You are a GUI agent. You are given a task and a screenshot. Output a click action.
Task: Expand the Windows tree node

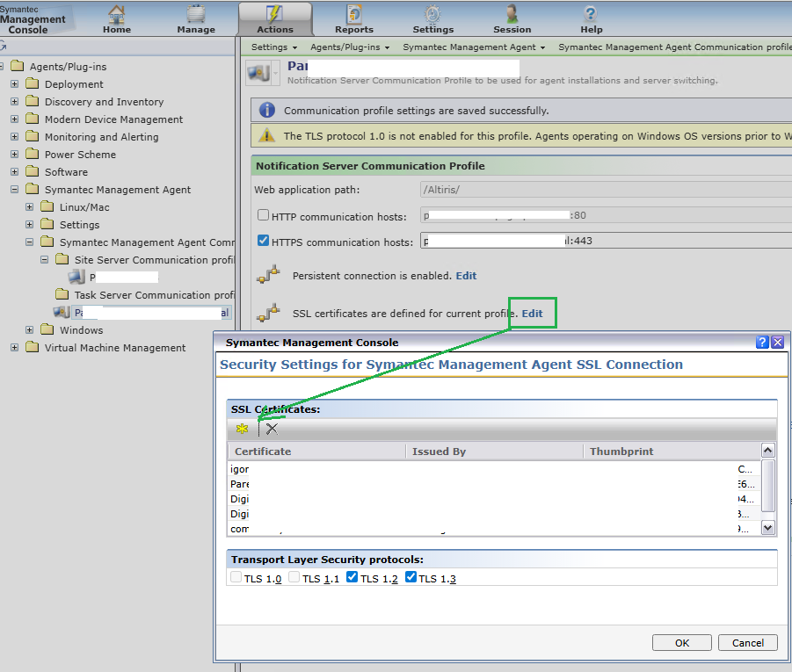point(29,329)
